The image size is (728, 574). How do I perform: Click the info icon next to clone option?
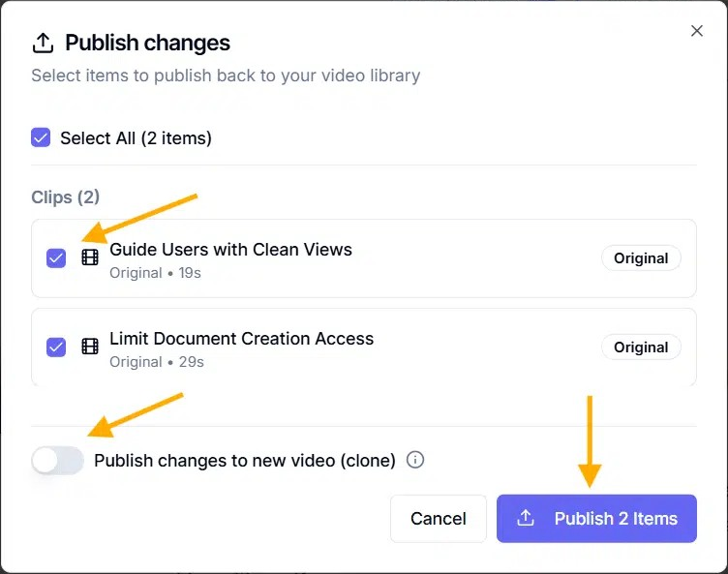(415, 460)
